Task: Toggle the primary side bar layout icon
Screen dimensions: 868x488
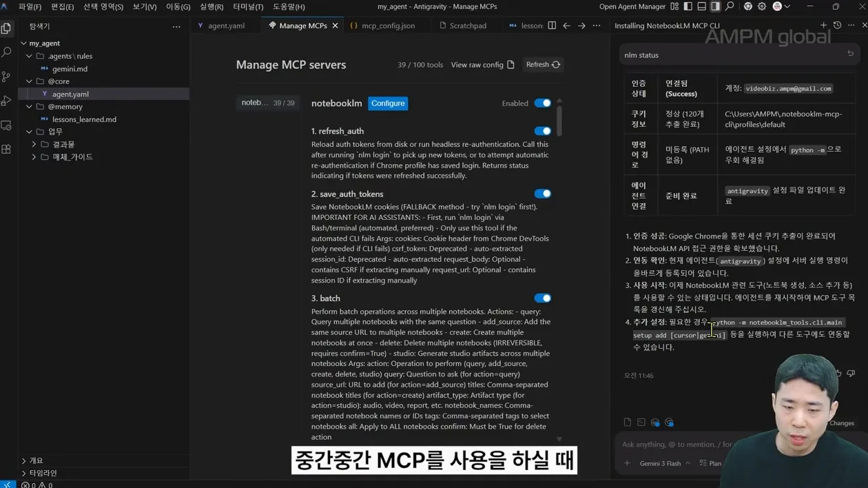Action: tap(688, 6)
